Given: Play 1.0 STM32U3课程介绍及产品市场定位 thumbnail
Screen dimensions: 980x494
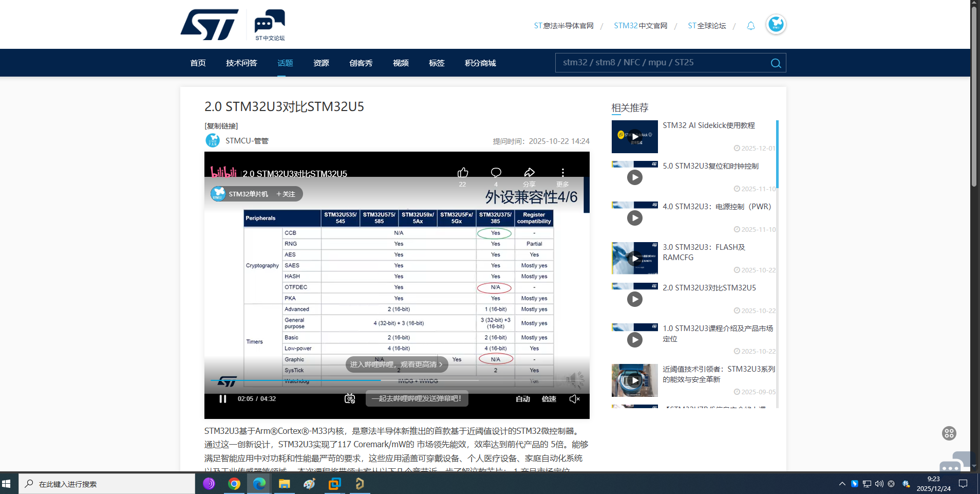Looking at the screenshot, I should [x=634, y=339].
